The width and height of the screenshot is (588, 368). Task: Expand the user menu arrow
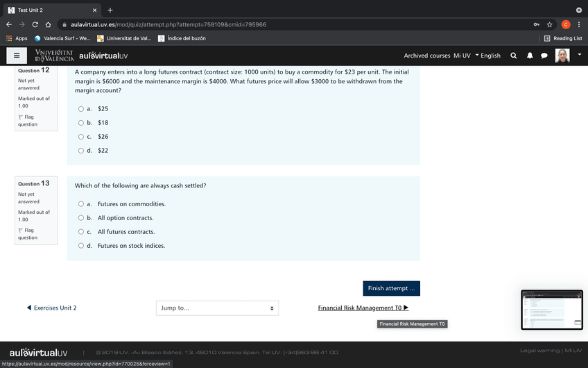click(x=580, y=54)
